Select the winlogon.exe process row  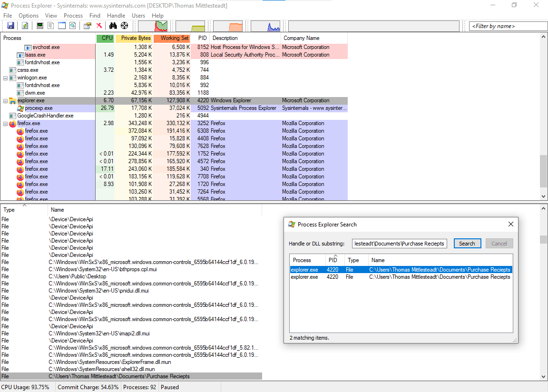click(x=174, y=78)
